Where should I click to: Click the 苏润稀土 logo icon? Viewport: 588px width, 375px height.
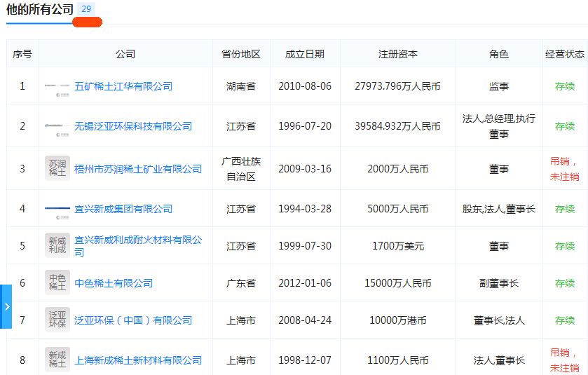coord(57,168)
